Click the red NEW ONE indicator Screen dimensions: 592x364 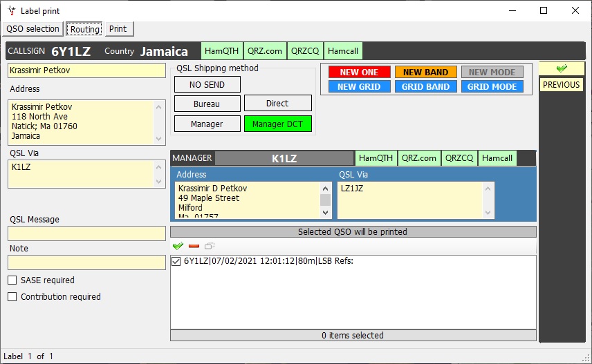point(359,72)
